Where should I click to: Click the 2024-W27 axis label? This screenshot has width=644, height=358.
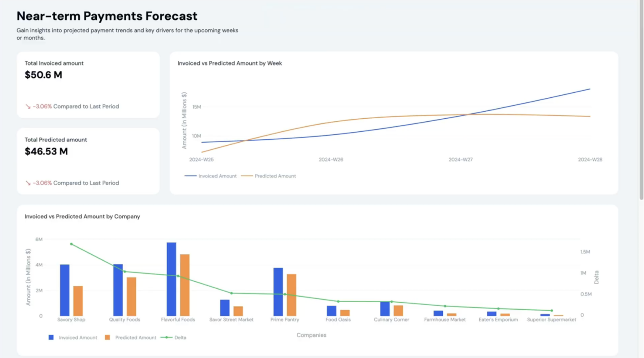[x=460, y=159]
